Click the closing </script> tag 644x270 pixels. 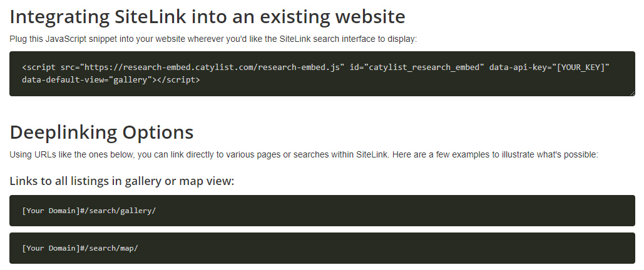point(178,79)
